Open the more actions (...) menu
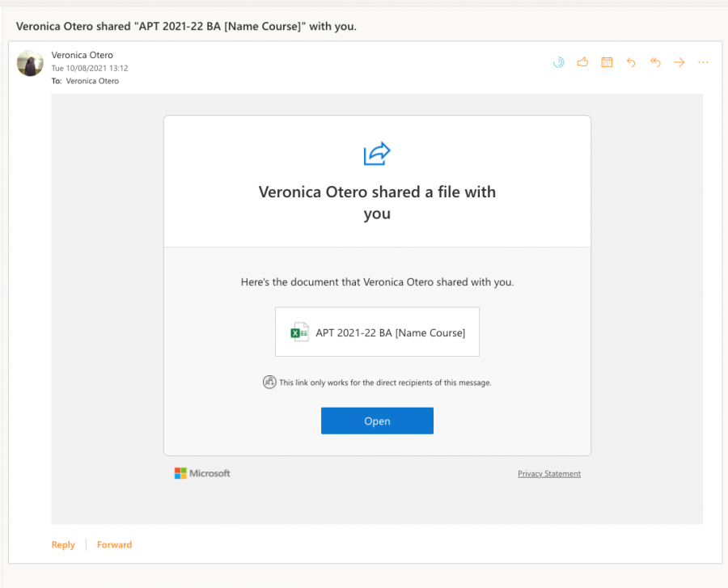 702,61
